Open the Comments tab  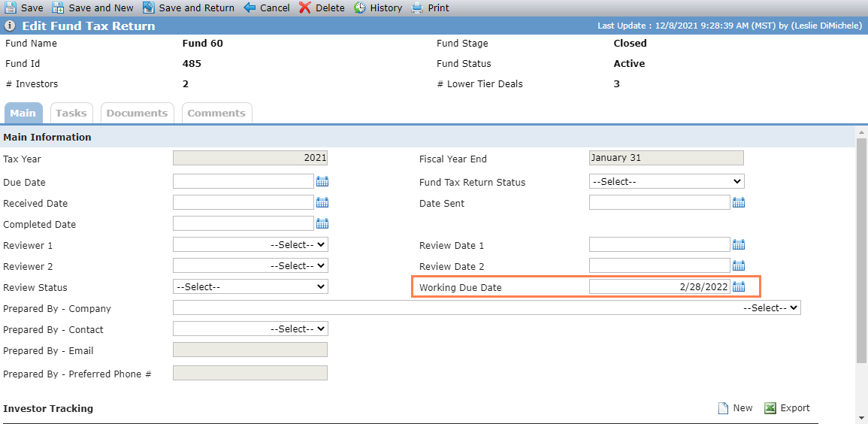tap(216, 113)
